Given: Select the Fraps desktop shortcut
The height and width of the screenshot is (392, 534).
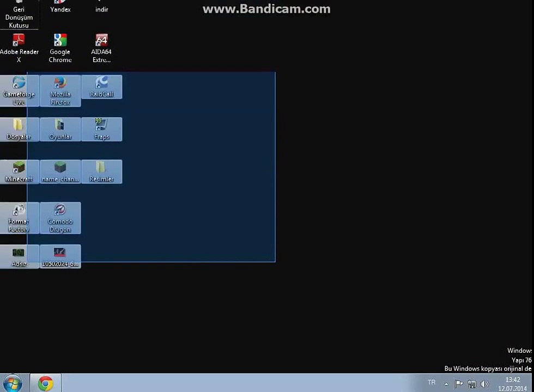Looking at the screenshot, I should [101, 129].
